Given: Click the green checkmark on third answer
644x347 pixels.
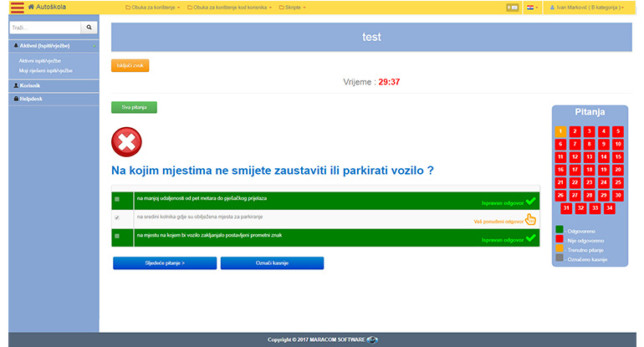Looking at the screenshot, I should [530, 238].
